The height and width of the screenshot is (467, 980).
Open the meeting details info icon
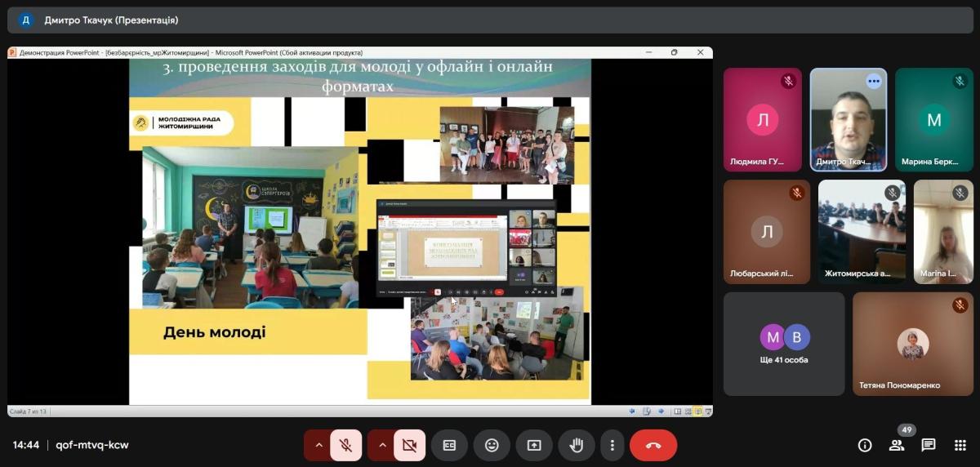[x=865, y=445]
